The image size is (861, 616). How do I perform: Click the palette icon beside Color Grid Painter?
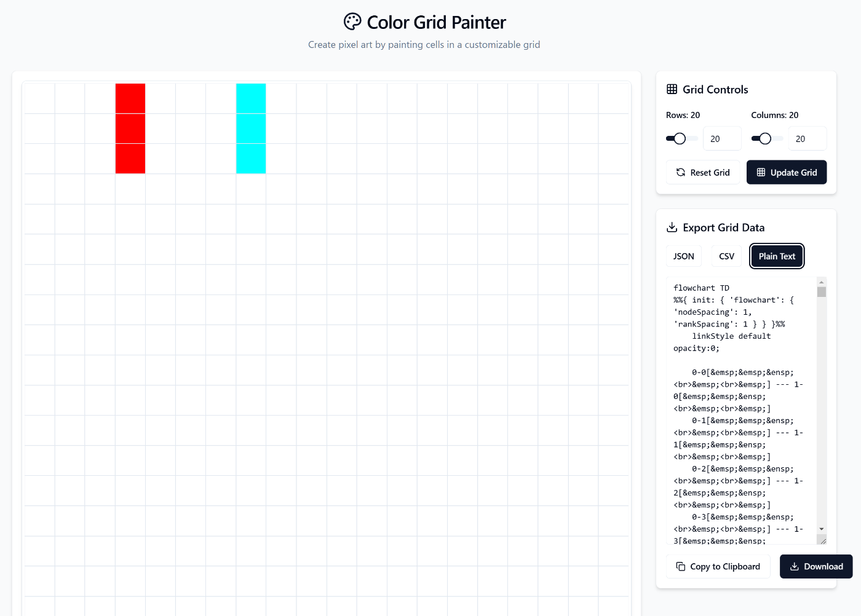point(352,22)
